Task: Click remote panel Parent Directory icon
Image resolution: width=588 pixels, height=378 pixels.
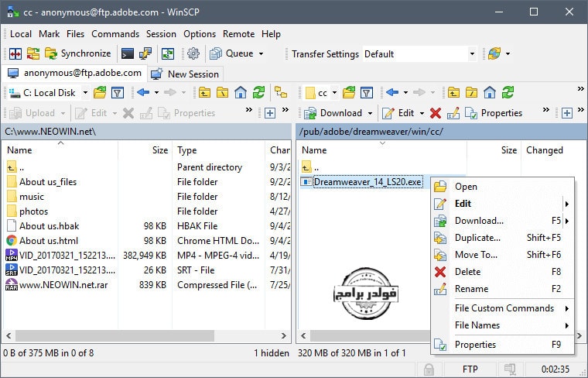Action: (x=453, y=92)
